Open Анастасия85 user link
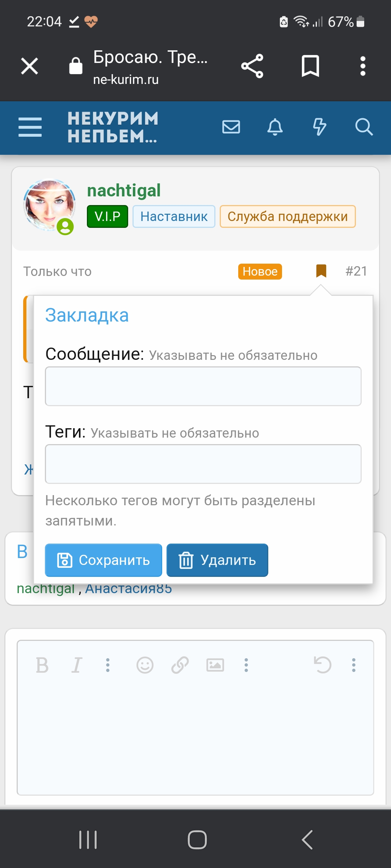Viewport: 391px width, 868px height. point(129,589)
